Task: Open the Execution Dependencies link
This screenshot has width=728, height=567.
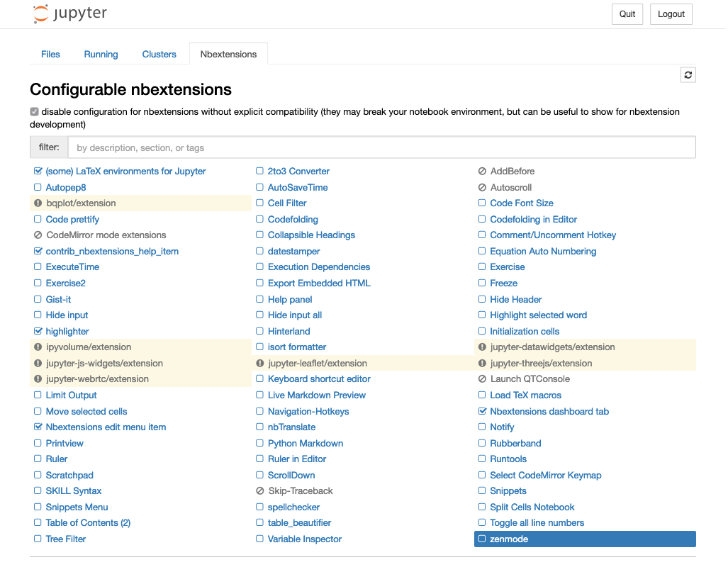Action: (318, 267)
